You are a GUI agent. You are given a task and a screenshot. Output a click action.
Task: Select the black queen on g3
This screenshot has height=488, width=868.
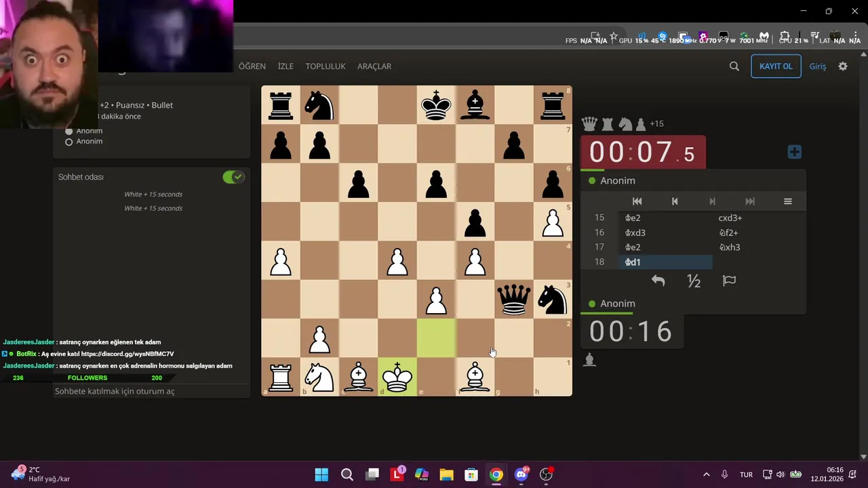514,299
